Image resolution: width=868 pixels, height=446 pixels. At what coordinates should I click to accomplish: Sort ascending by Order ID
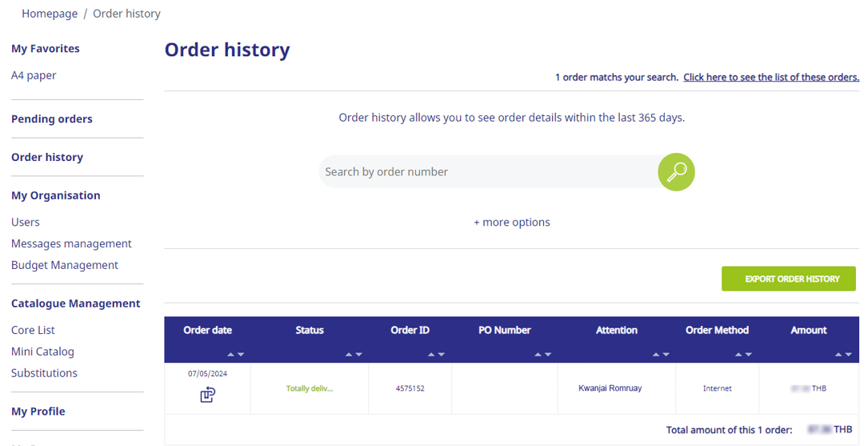(x=431, y=355)
